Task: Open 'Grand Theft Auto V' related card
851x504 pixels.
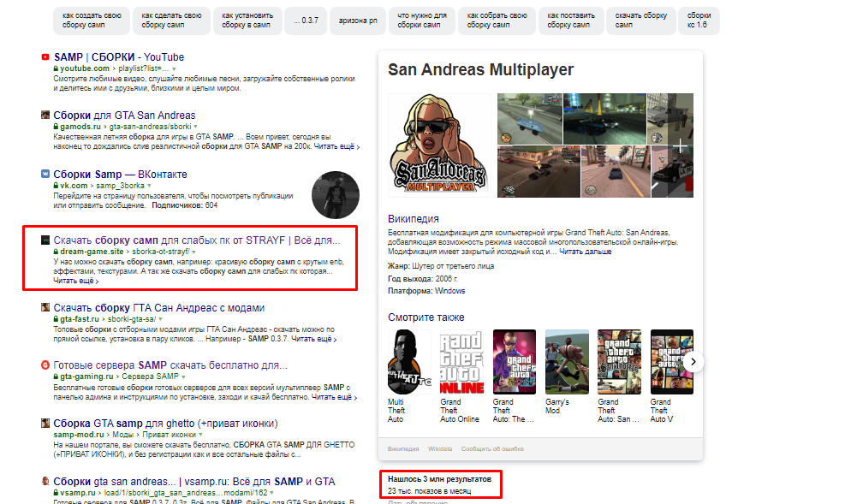Action: tap(671, 377)
